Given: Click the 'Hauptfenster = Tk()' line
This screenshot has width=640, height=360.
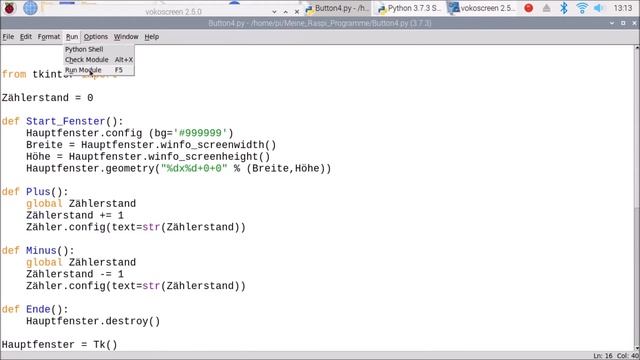Looking at the screenshot, I should (x=60, y=345).
